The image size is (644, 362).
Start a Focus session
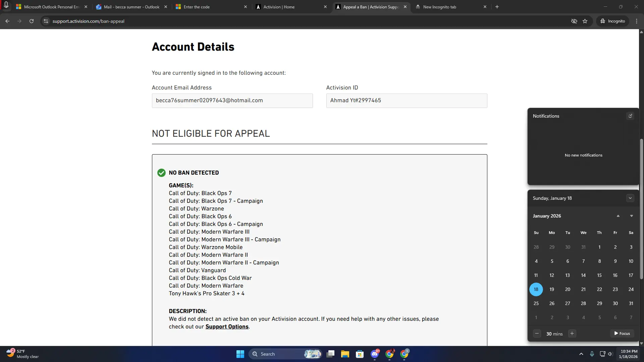(622, 334)
